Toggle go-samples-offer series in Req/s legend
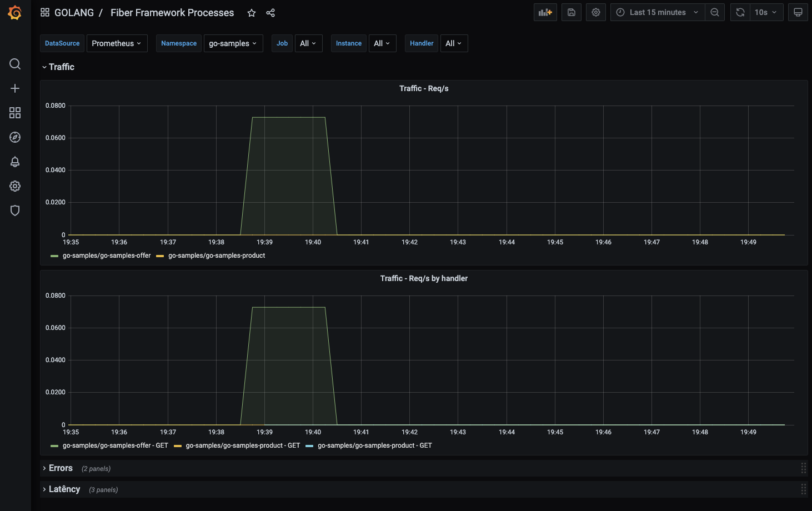The height and width of the screenshot is (511, 812). [106, 255]
